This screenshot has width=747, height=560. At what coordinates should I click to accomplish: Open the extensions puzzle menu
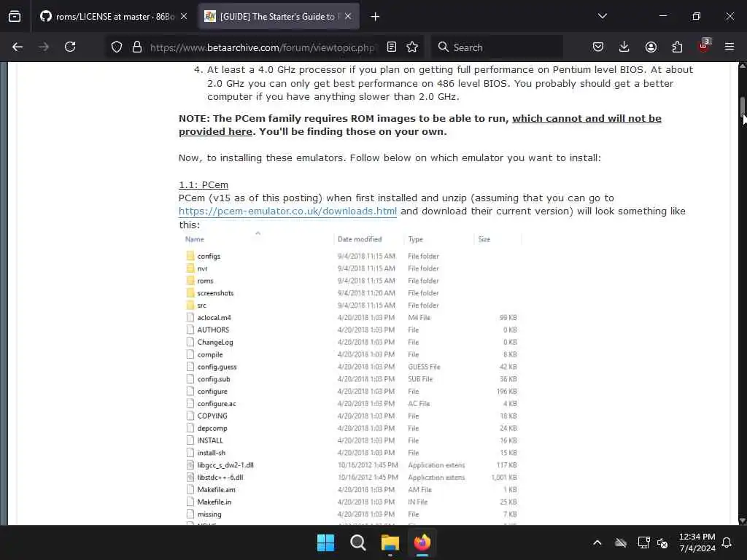(x=677, y=47)
